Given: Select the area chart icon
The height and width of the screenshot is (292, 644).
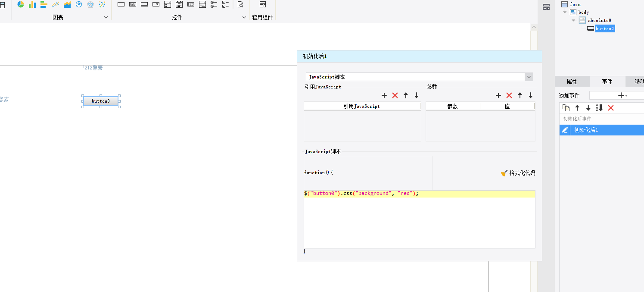Looking at the screenshot, I should pyautogui.click(x=67, y=4).
